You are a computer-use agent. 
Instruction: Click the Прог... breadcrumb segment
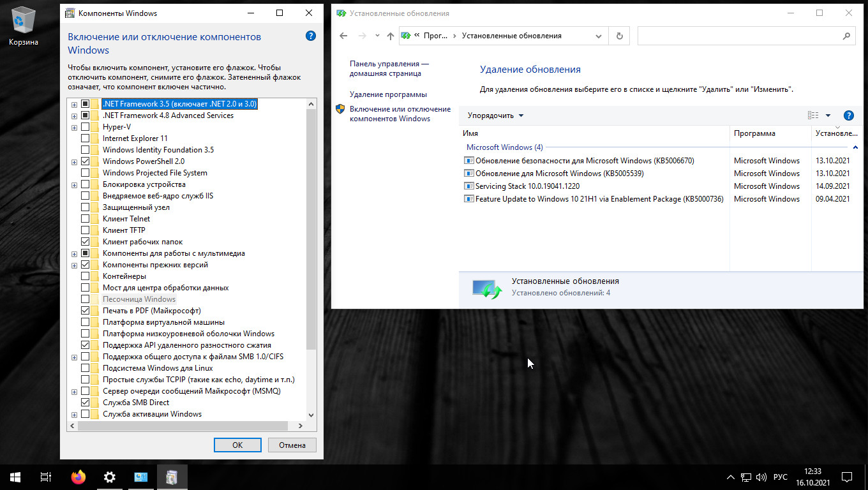tap(435, 36)
